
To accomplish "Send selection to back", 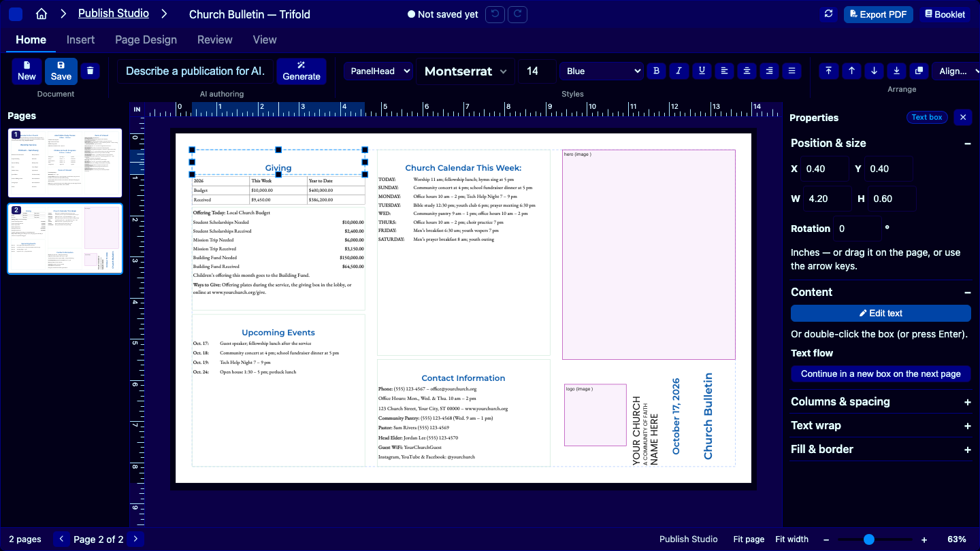I will click(897, 71).
